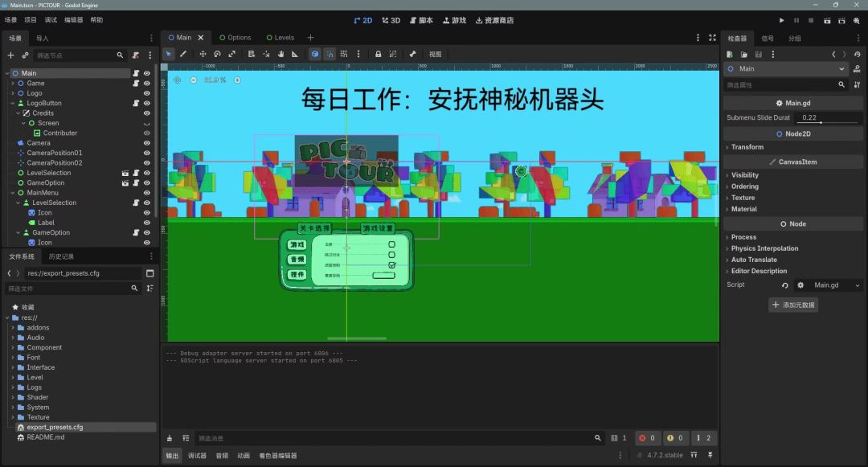This screenshot has height=467, width=868.
Task: Open the 编辑器 menu
Action: coord(74,20)
